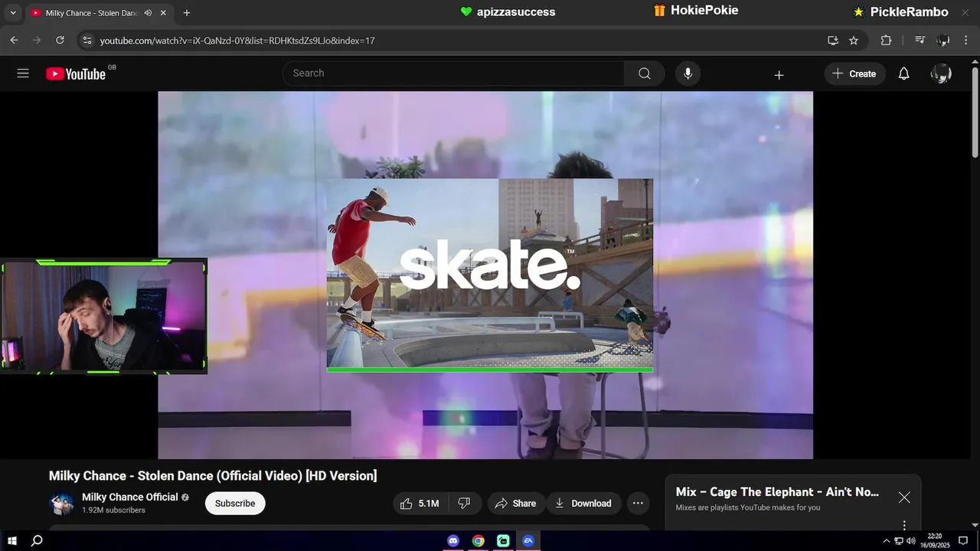Viewport: 980px width, 551px height.
Task: Mute the tab via audio speaker icon
Action: (148, 13)
